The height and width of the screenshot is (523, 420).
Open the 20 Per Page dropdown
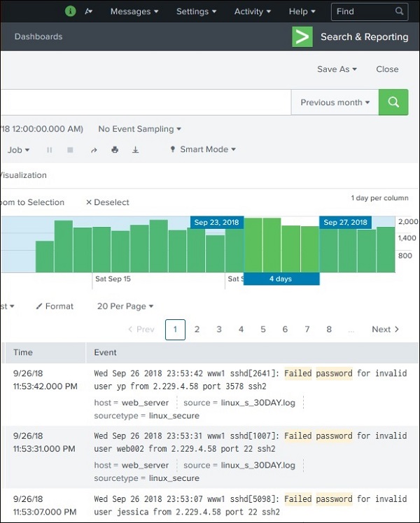tap(125, 306)
